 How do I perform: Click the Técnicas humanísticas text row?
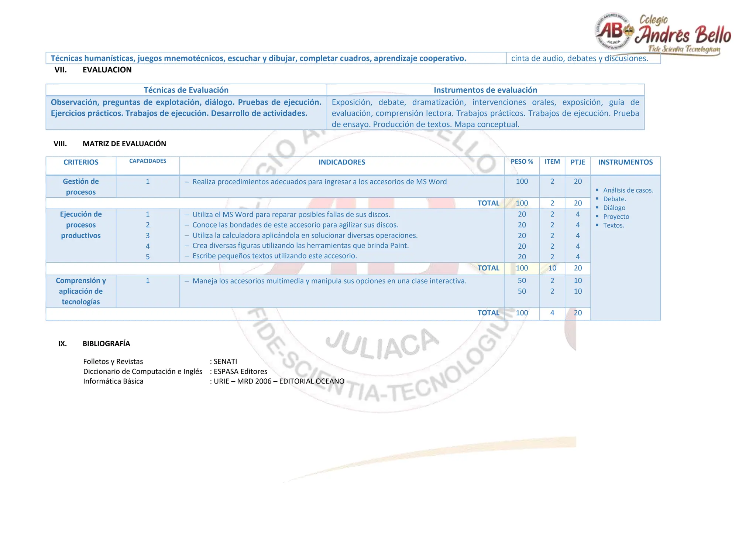[x=258, y=58]
